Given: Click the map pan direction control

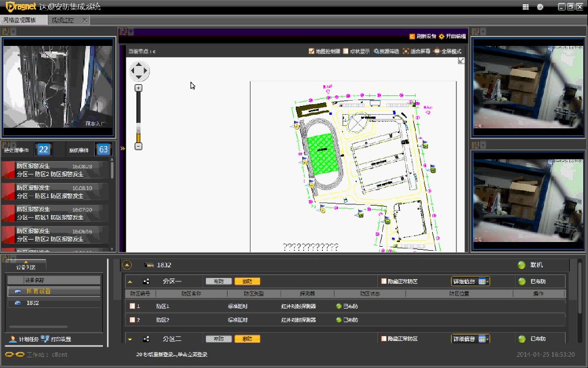Looking at the screenshot, I should [139, 72].
